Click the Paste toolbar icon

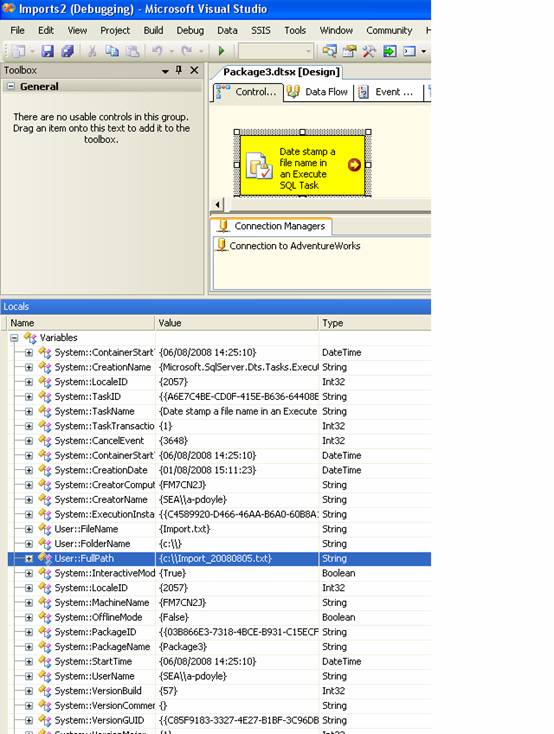[132, 51]
